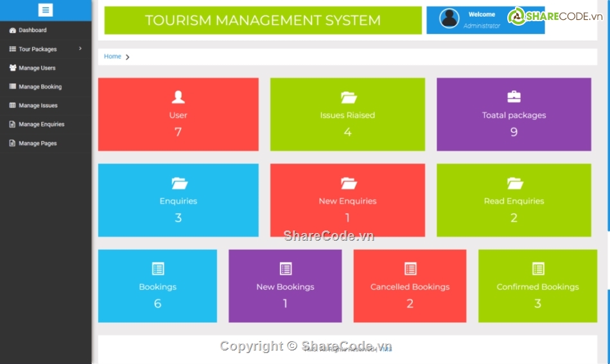
Task: Click the Tour Packages list icon
Action: (12, 49)
